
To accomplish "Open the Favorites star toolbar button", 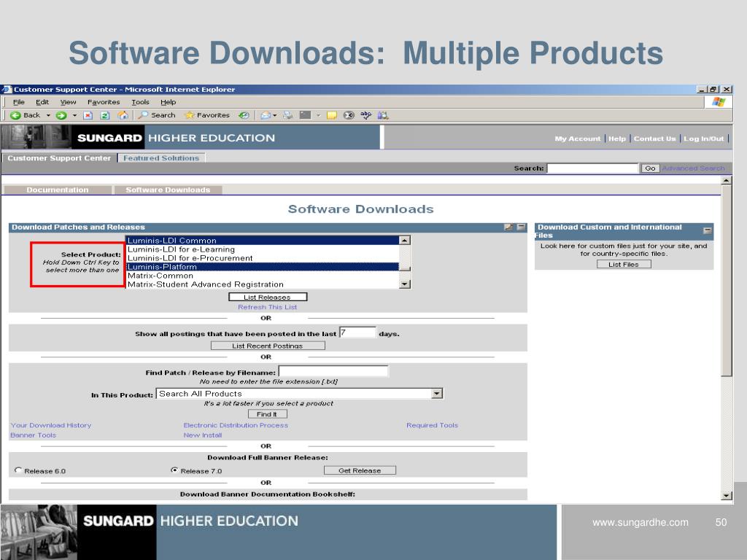I will 207,115.
